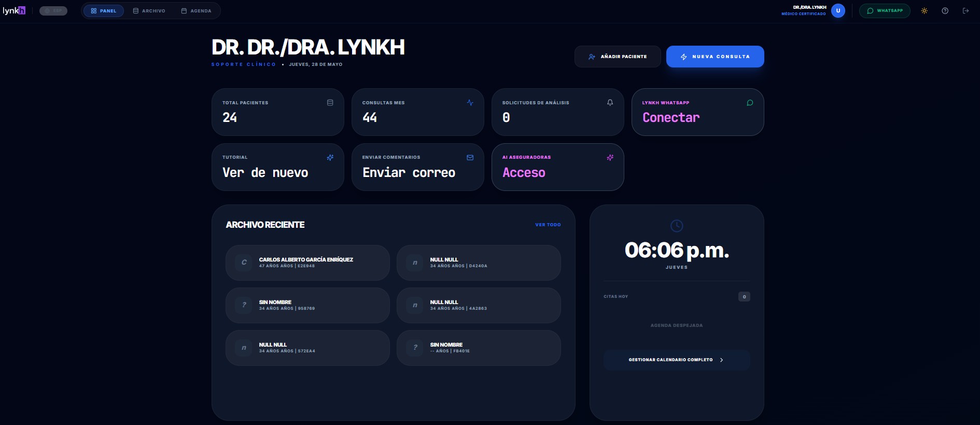This screenshot has height=425, width=980.
Task: Switch theme with the sun icon
Action: point(924,10)
